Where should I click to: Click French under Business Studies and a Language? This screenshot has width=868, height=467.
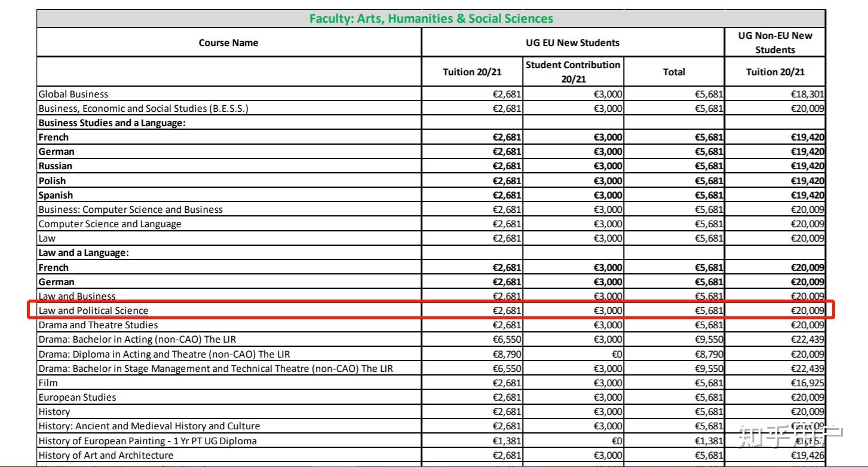[x=54, y=137]
